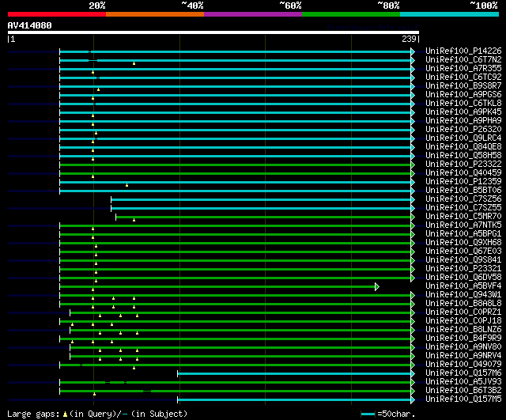The image size is (506, 420).
Task: Select the query name AV414080
Action: point(30,25)
